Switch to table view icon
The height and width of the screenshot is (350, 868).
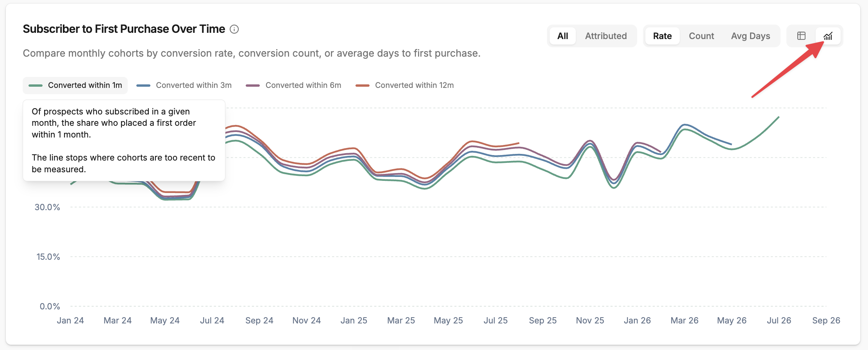(801, 36)
